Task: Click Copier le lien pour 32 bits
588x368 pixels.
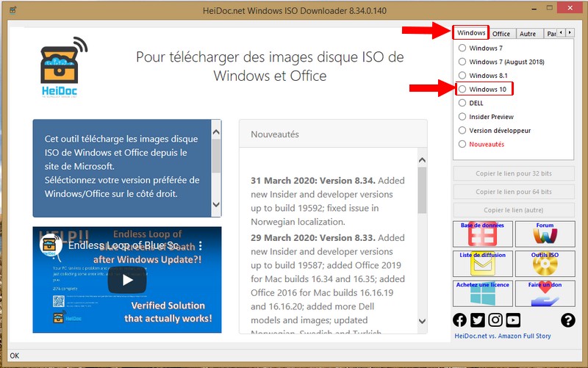Action: pos(514,173)
